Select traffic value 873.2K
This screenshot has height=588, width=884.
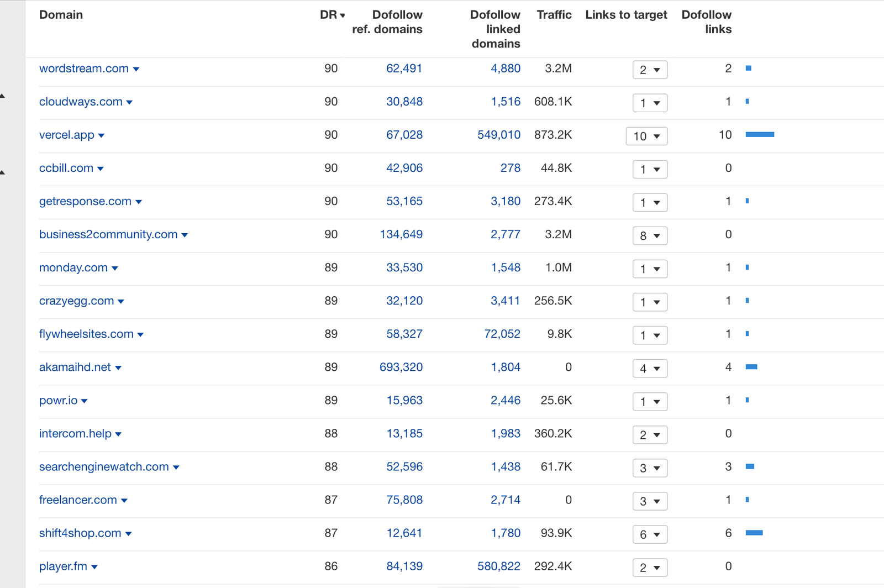[553, 135]
